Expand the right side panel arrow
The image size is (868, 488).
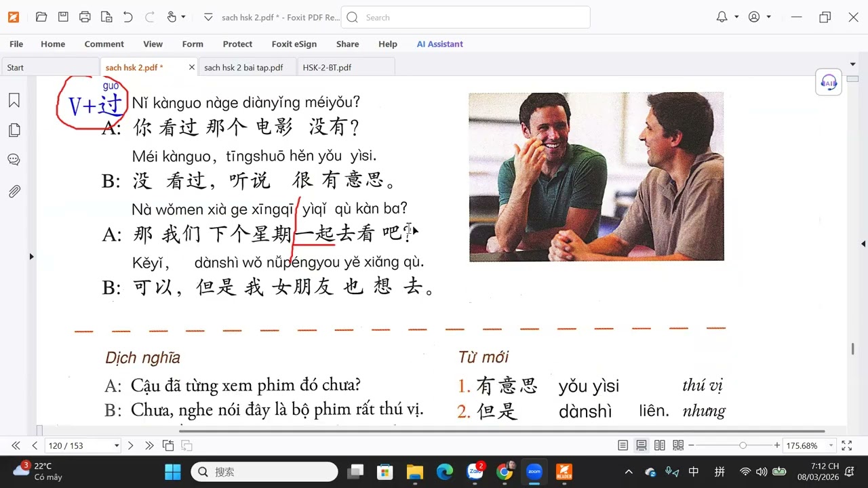863,243
